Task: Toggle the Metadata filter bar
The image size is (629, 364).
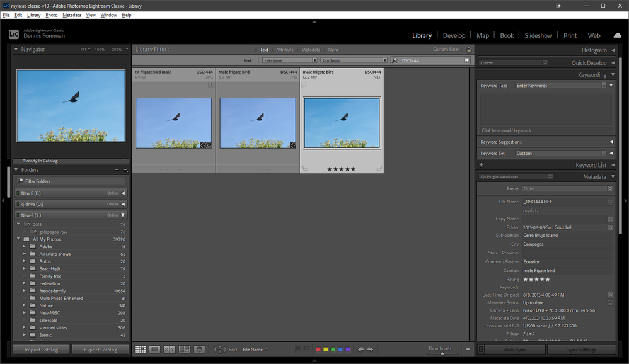Action: tap(311, 50)
